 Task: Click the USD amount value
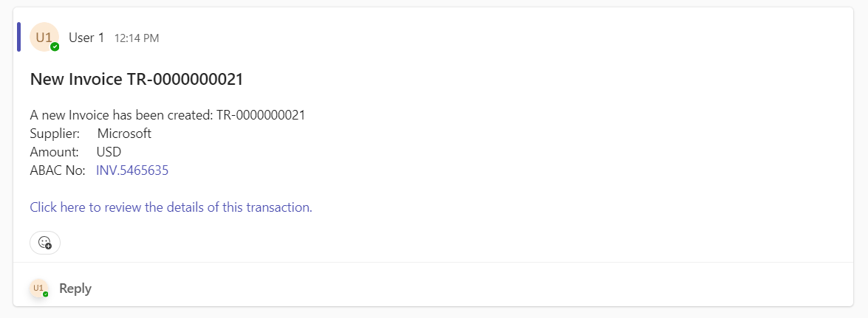click(x=109, y=152)
